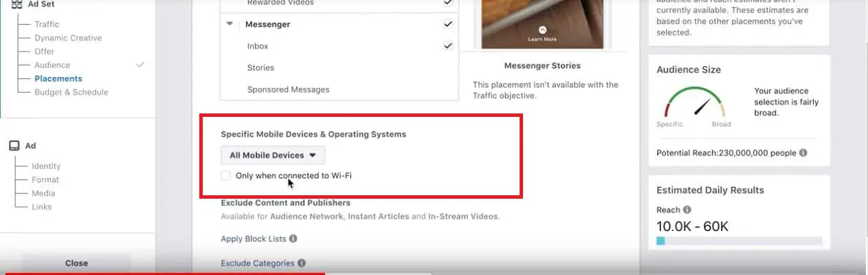Select Media under Ad
Image resolution: width=868 pixels, height=275 pixels.
(x=43, y=193)
